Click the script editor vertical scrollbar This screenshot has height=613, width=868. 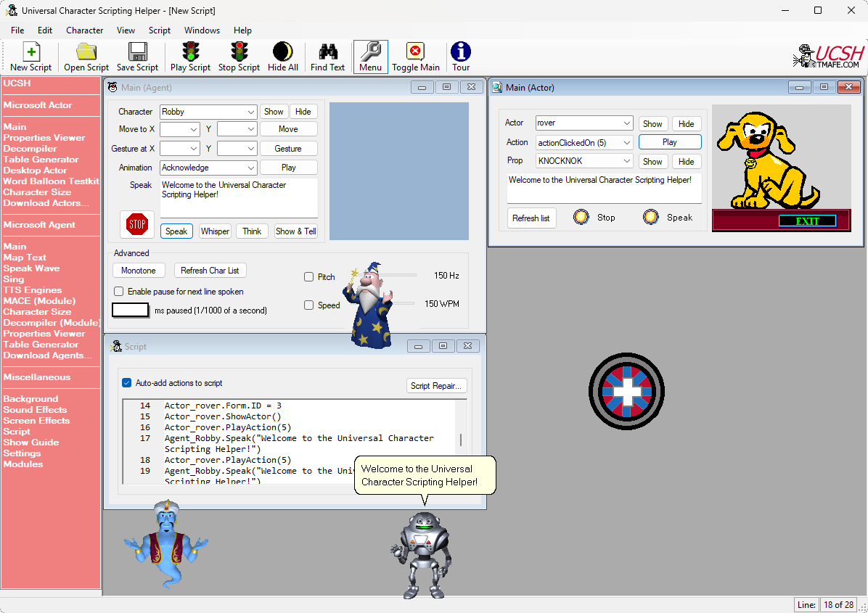[x=461, y=440]
